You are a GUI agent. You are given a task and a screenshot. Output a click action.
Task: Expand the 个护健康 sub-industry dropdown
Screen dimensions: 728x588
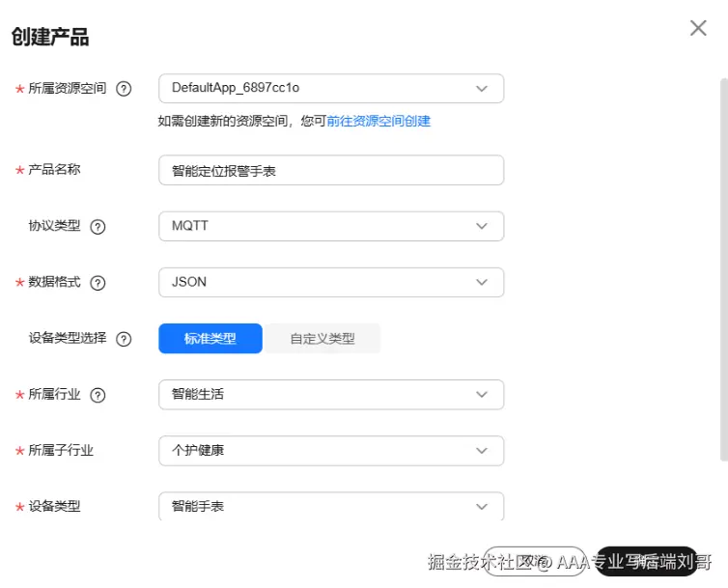(331, 451)
